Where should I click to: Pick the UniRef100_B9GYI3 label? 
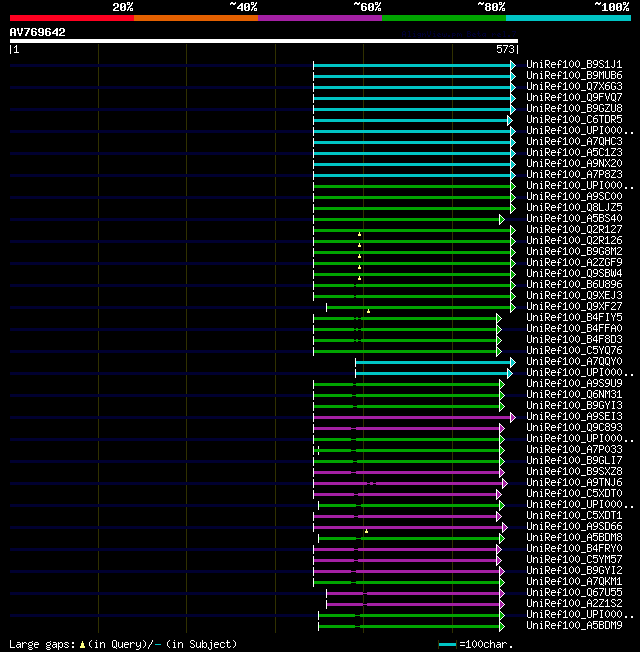(574, 405)
